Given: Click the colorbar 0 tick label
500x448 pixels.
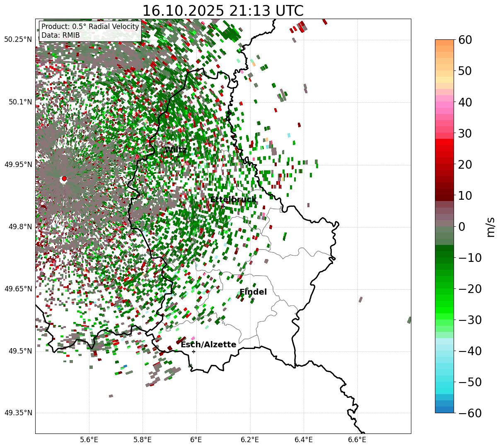Looking at the screenshot, I should pyautogui.click(x=461, y=227).
